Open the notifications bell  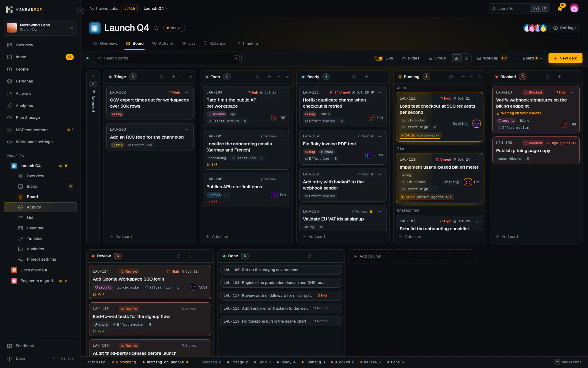tap(560, 9)
